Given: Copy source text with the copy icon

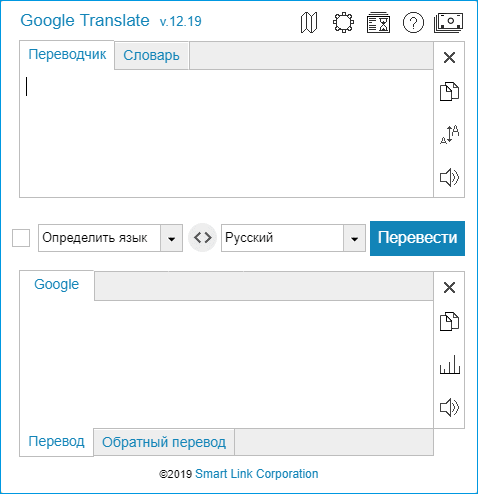Looking at the screenshot, I should [x=449, y=91].
